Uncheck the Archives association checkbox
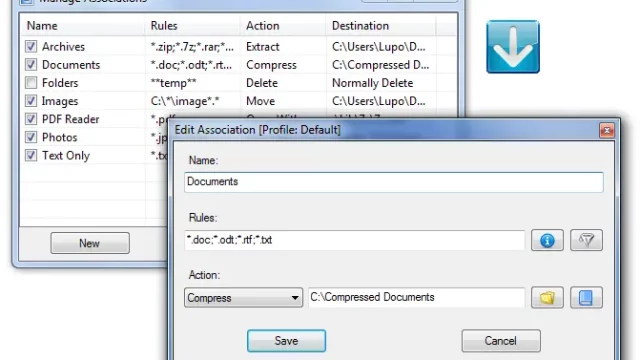The height and width of the screenshot is (360, 640). pyautogui.click(x=31, y=47)
